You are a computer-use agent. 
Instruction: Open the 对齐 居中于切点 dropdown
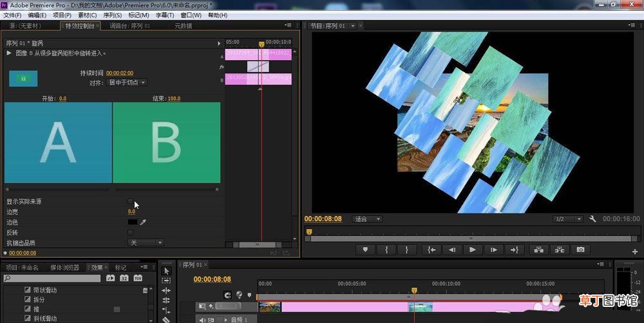(x=126, y=83)
